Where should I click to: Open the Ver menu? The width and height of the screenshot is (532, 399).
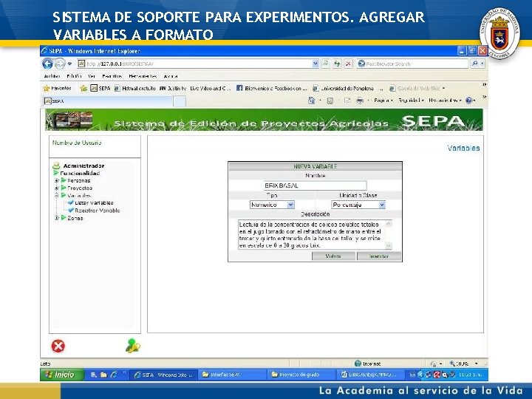click(x=92, y=76)
